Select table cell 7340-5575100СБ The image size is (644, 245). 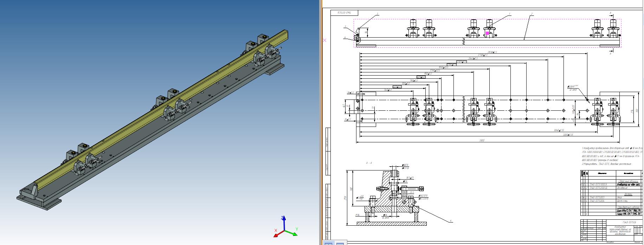tap(602, 185)
